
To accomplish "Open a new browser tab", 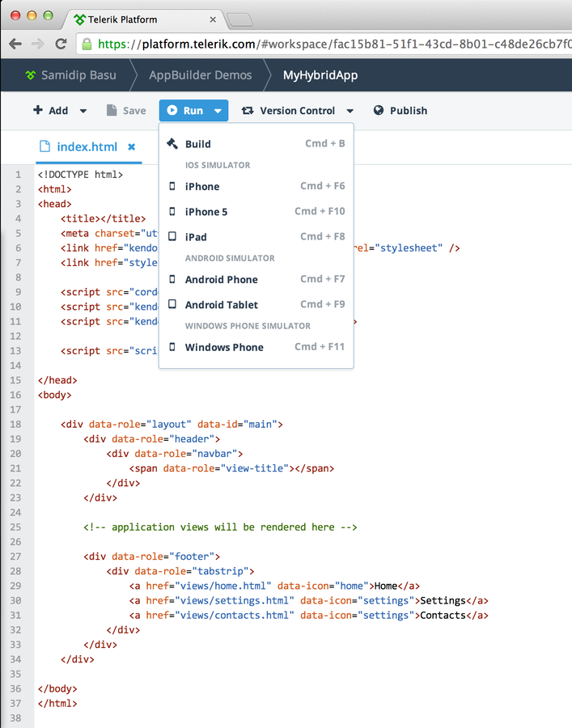I will click(240, 19).
